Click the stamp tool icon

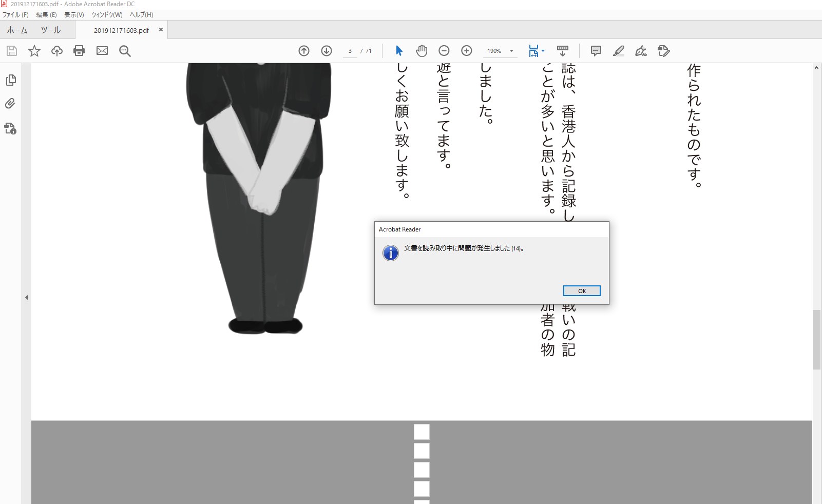pos(664,51)
